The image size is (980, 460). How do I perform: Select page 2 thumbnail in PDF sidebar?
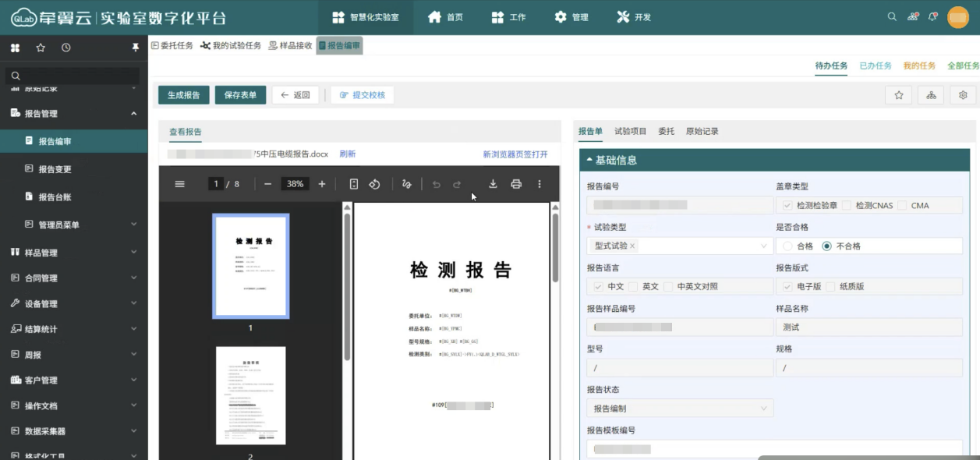point(250,395)
